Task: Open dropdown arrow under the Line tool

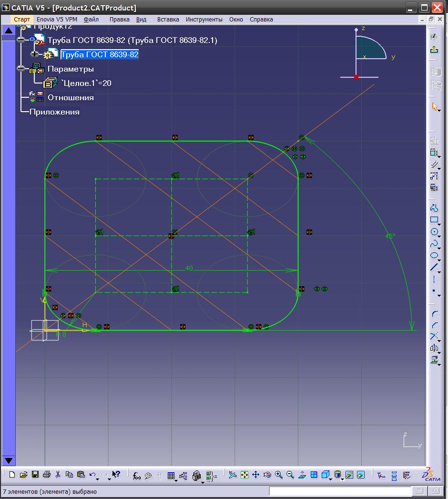Action: [439, 272]
